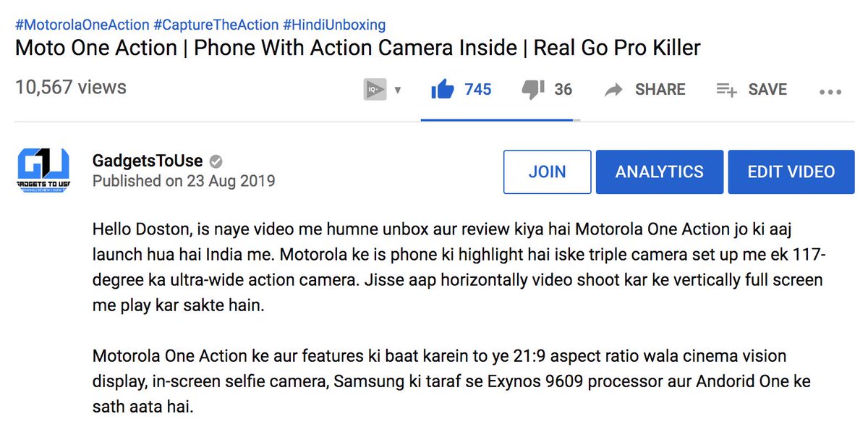Screen dimensions: 868x440
Task: Click the JOIN button
Action: coord(548,172)
